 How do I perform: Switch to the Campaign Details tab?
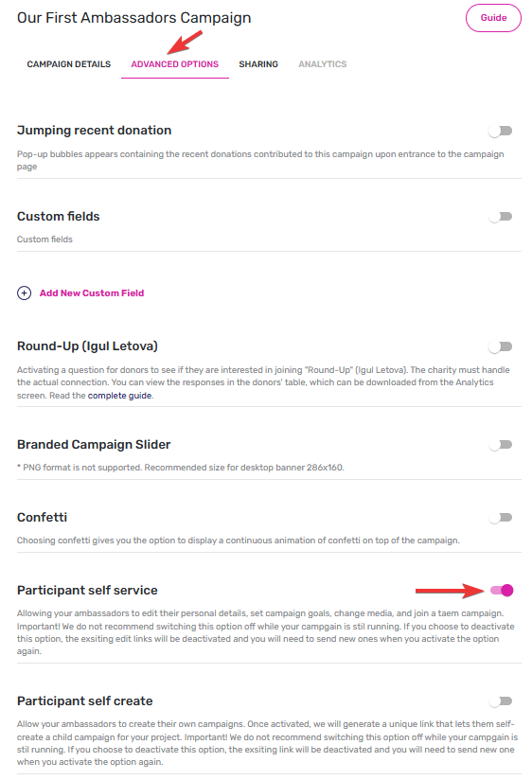tap(69, 64)
